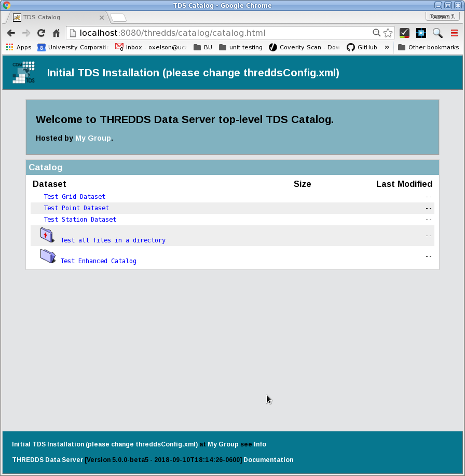465x476 pixels.
Task: Expand hidden bookmarks with the chevron
Action: 386,47
